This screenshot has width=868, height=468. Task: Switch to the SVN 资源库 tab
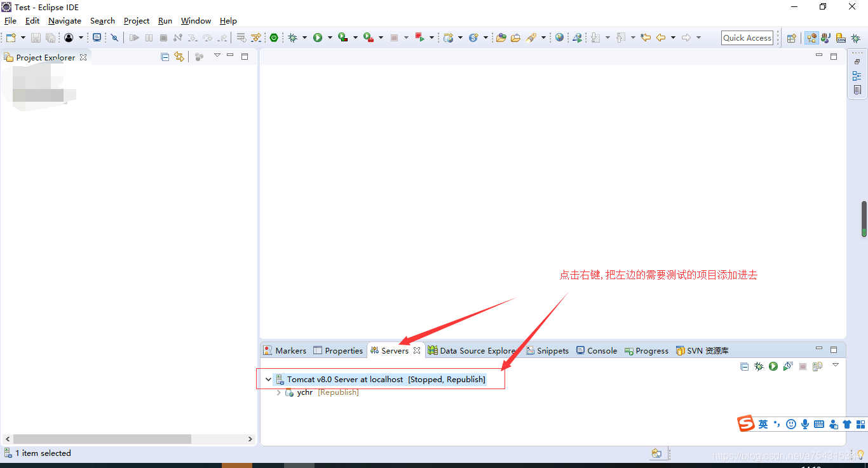702,350
